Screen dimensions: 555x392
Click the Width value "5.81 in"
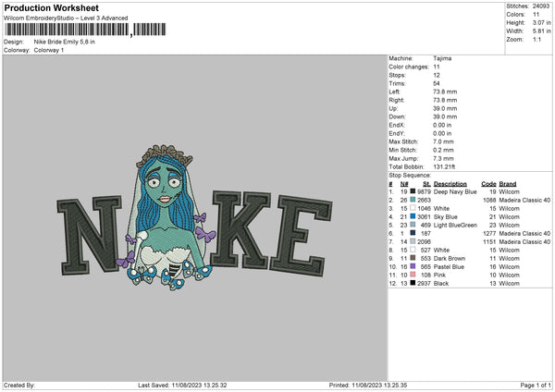tap(541, 31)
